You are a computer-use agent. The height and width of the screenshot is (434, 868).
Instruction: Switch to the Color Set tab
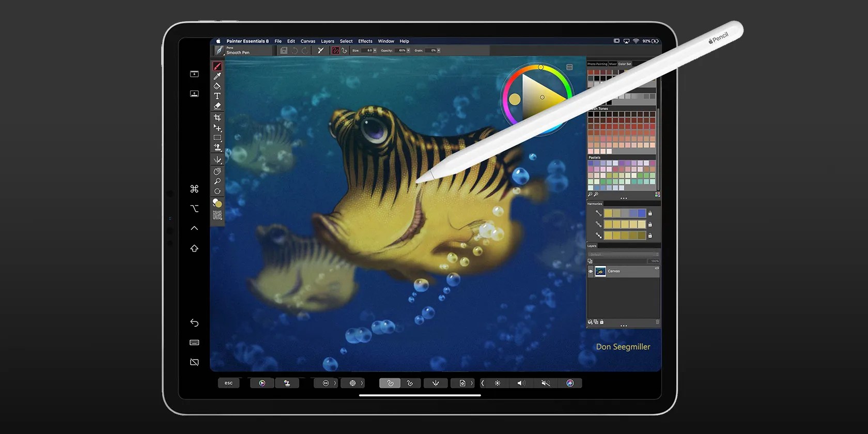click(625, 64)
